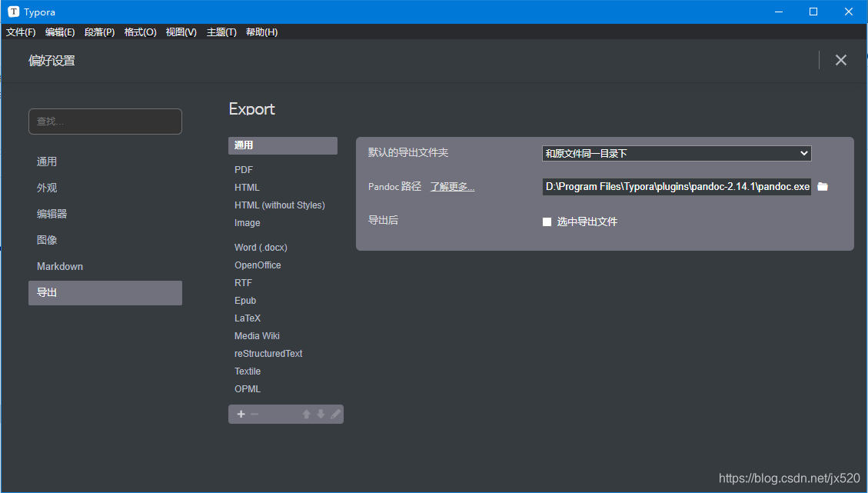The width and height of the screenshot is (868, 493).
Task: Click the Pandoc path text field
Action: (677, 187)
